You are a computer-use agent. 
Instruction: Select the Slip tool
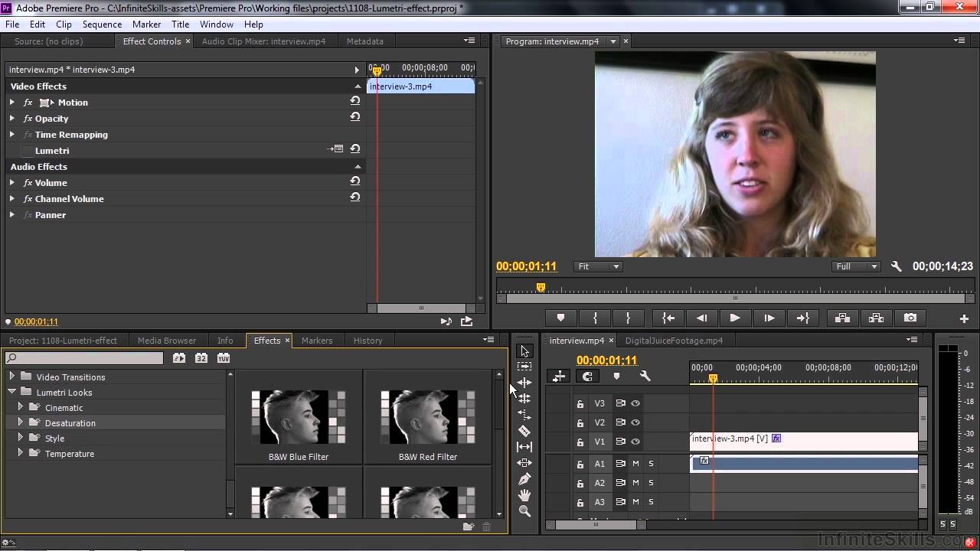[524, 447]
